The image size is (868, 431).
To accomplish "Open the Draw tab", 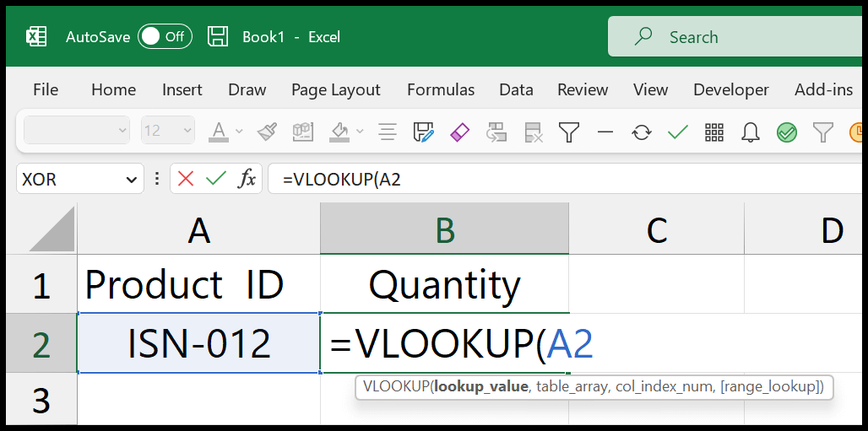I will point(247,89).
